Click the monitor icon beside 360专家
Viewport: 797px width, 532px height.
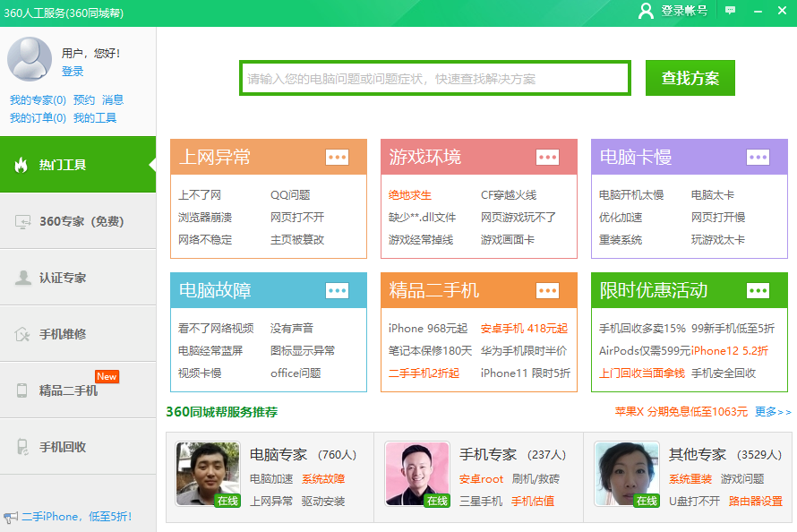pos(22,221)
